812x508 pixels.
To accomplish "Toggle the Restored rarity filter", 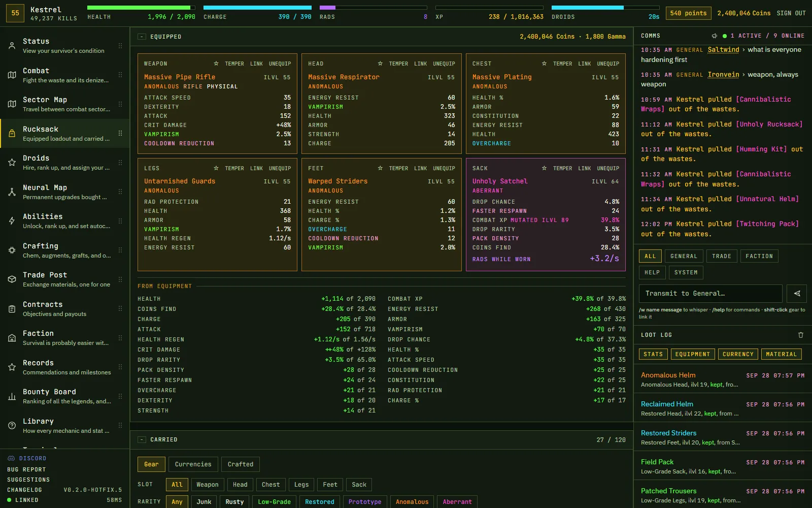I will coord(320,502).
